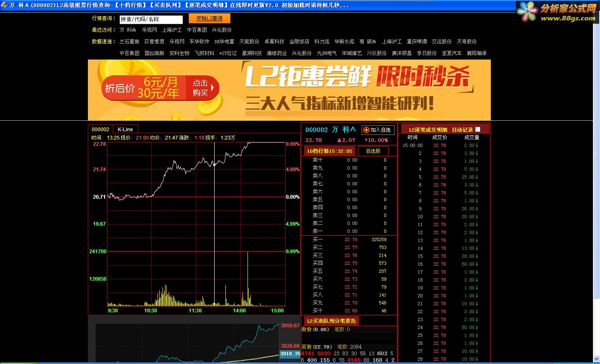Select the L2买卖队列分笔委托 tab
600x364 pixels.
pos(331,321)
